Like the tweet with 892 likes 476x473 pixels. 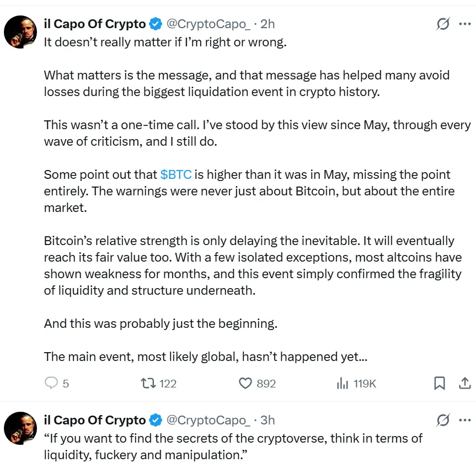[245, 383]
